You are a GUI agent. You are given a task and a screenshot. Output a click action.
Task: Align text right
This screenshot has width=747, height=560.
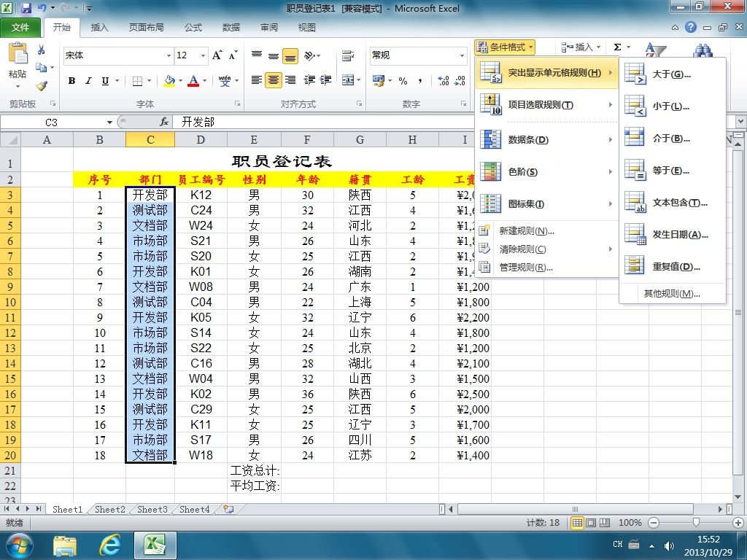pyautogui.click(x=290, y=80)
